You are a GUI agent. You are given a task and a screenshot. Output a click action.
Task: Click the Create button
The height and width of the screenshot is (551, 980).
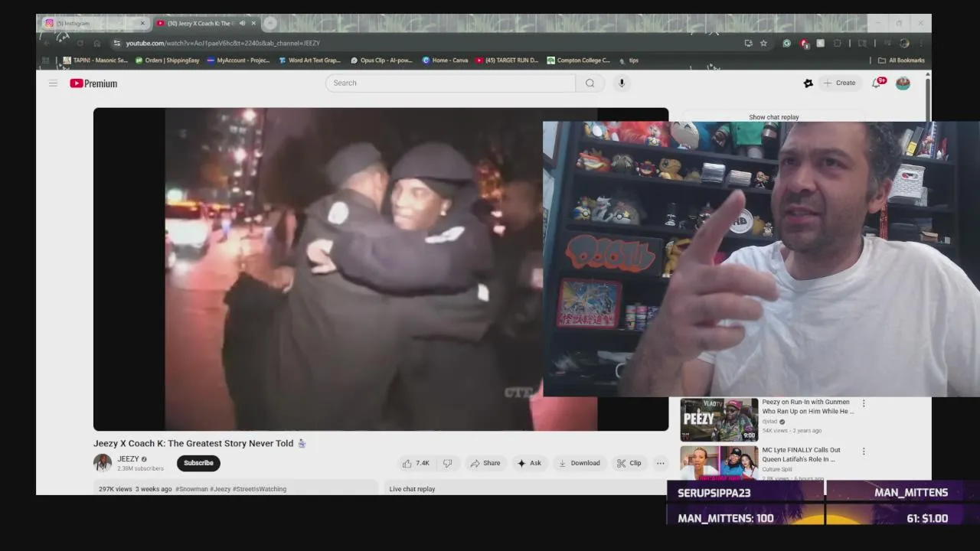(x=840, y=83)
